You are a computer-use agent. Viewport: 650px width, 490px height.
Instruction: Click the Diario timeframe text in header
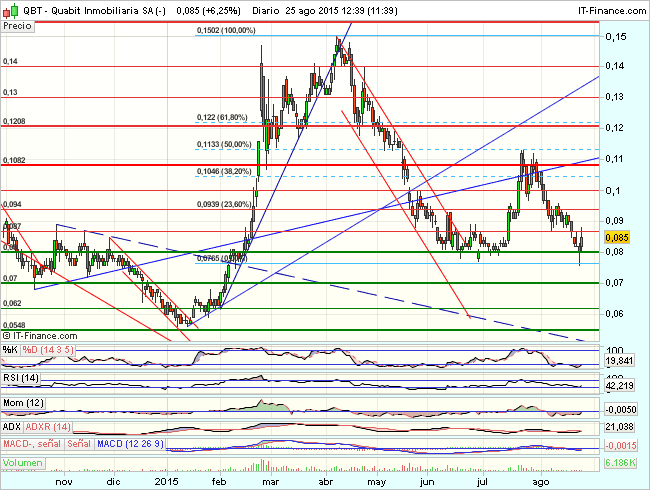266,11
